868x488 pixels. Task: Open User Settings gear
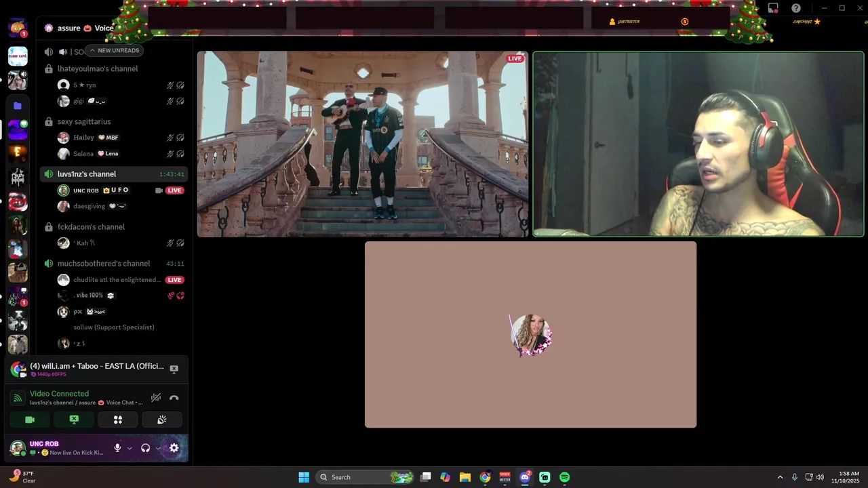click(174, 448)
